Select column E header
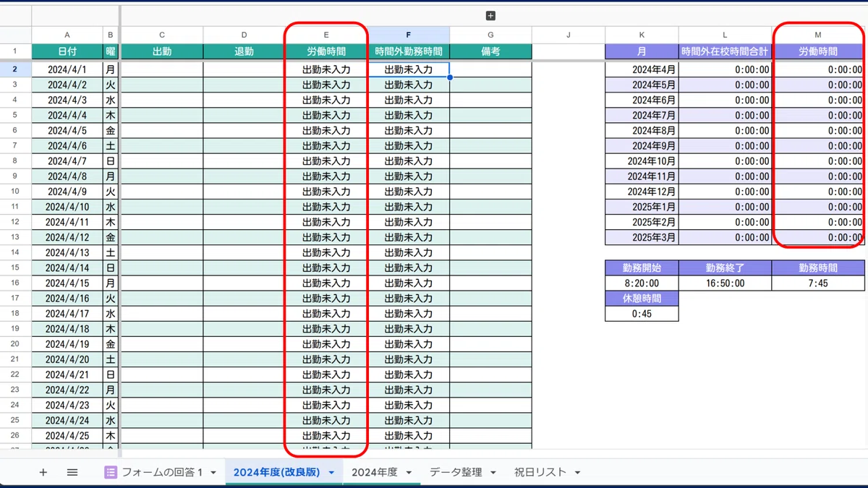868x488 pixels. [x=326, y=35]
